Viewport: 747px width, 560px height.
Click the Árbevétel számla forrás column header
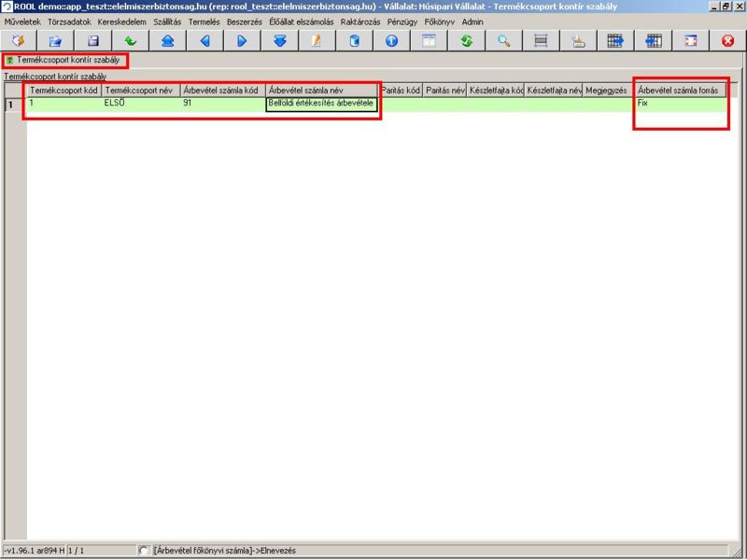(x=677, y=91)
